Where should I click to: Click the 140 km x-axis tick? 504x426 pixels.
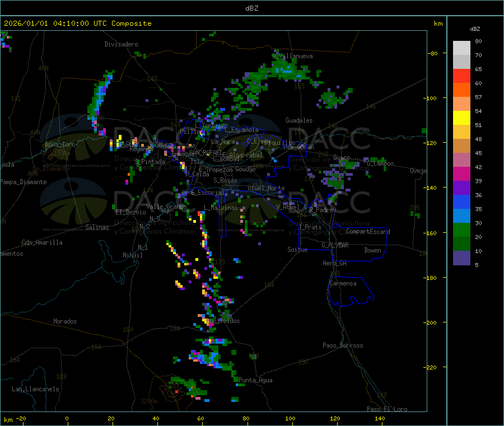pyautogui.click(x=380, y=418)
